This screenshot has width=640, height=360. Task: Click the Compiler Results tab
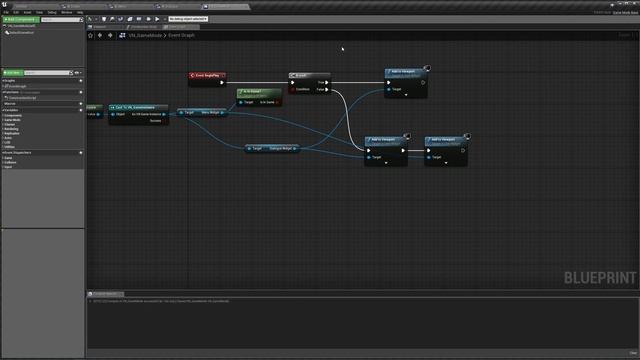[105, 294]
